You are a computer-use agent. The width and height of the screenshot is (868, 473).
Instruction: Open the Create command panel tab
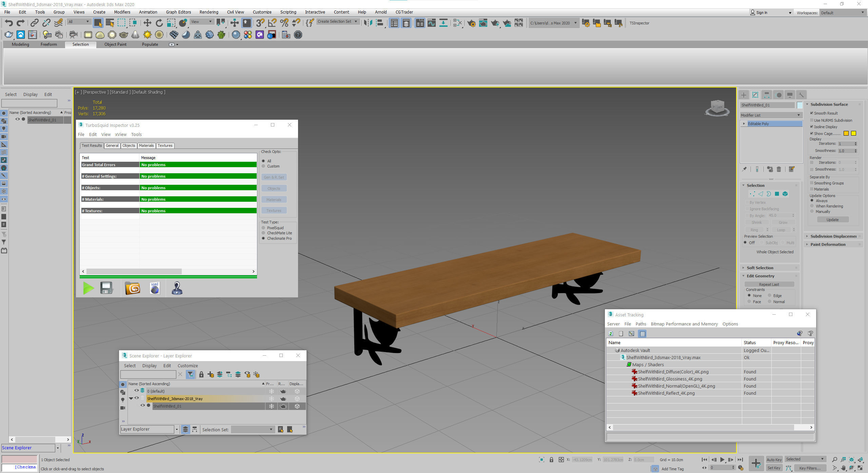(x=744, y=95)
